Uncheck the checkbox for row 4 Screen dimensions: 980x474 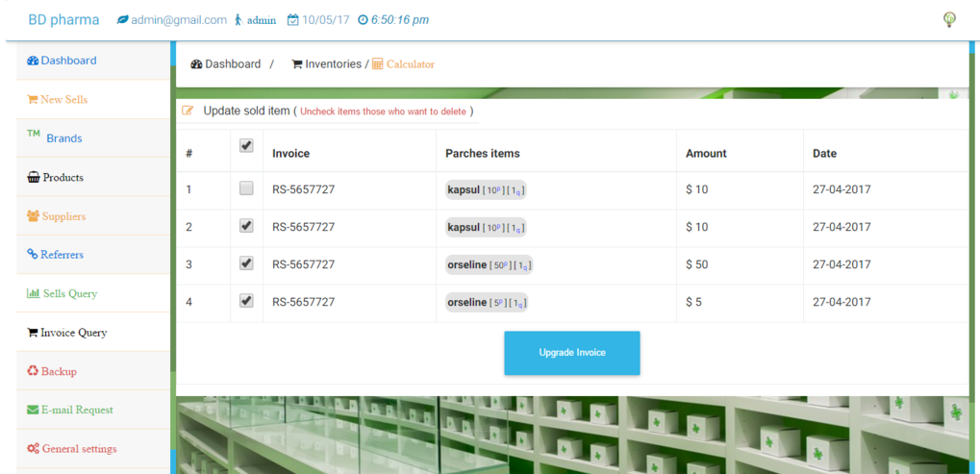pos(246,301)
